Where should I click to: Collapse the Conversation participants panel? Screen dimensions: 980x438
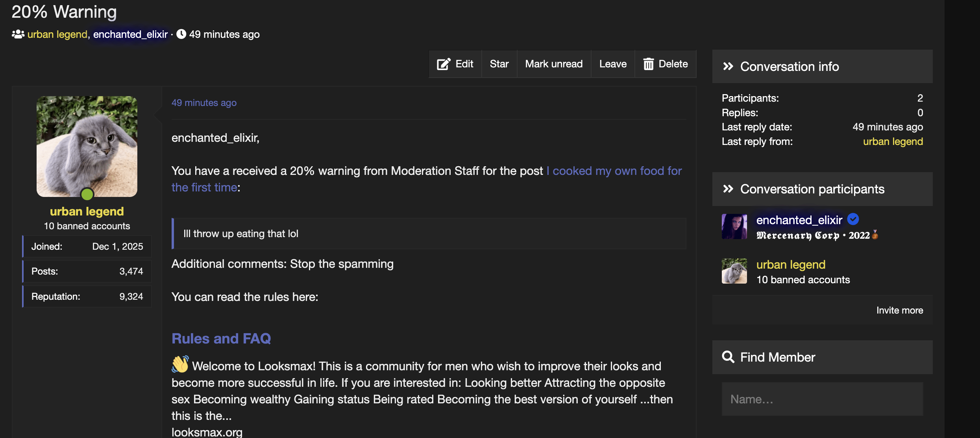click(728, 189)
